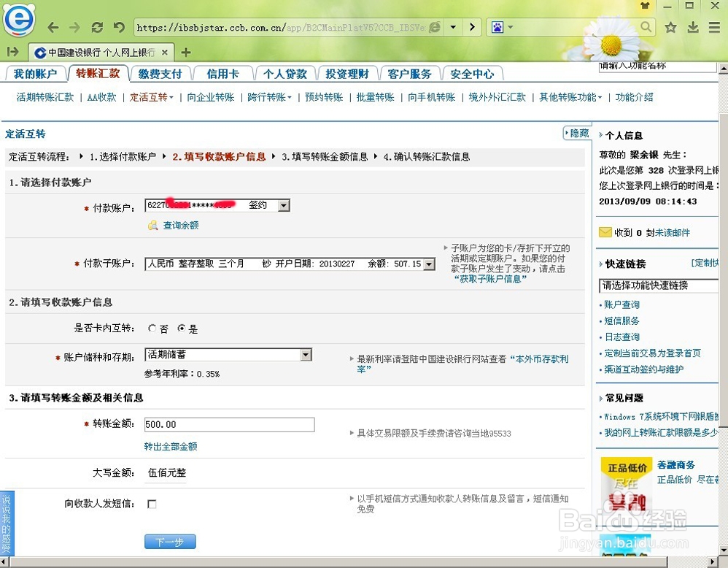Click the browser forward arrow
The width and height of the screenshot is (728, 568).
click(x=74, y=28)
